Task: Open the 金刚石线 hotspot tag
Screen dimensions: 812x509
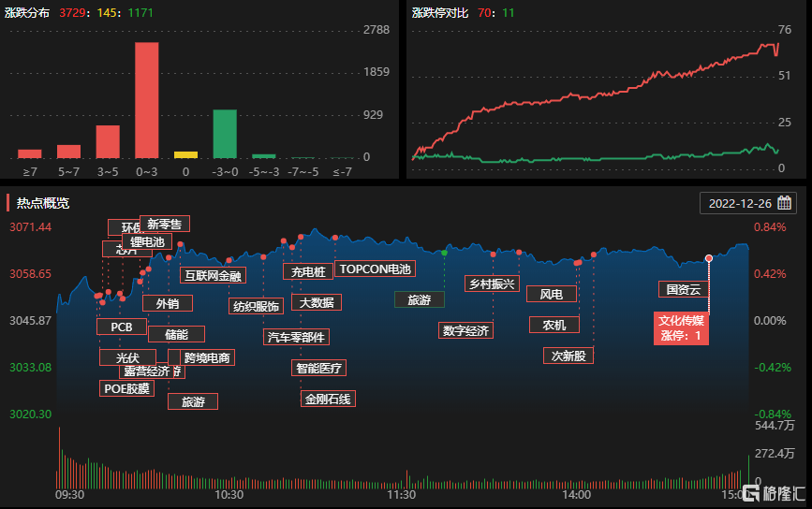Action: point(328,399)
